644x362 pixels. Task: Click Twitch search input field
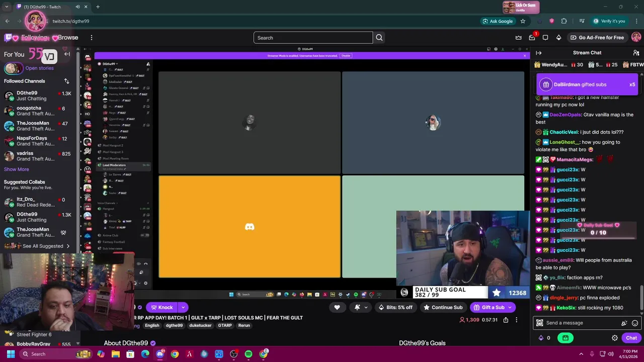click(313, 38)
